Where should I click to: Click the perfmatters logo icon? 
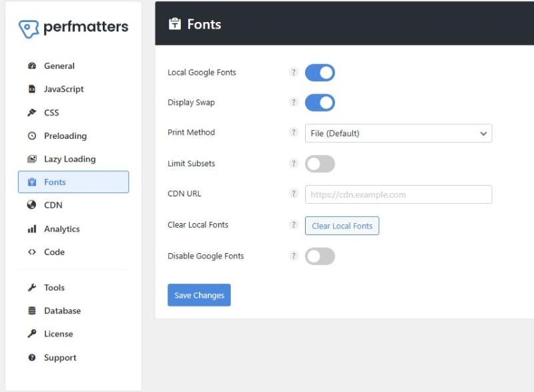(29, 28)
